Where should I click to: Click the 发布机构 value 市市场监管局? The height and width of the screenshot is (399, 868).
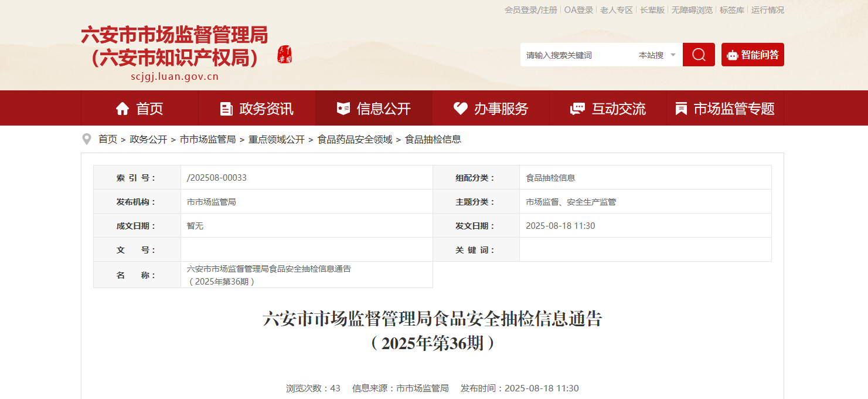(211, 201)
